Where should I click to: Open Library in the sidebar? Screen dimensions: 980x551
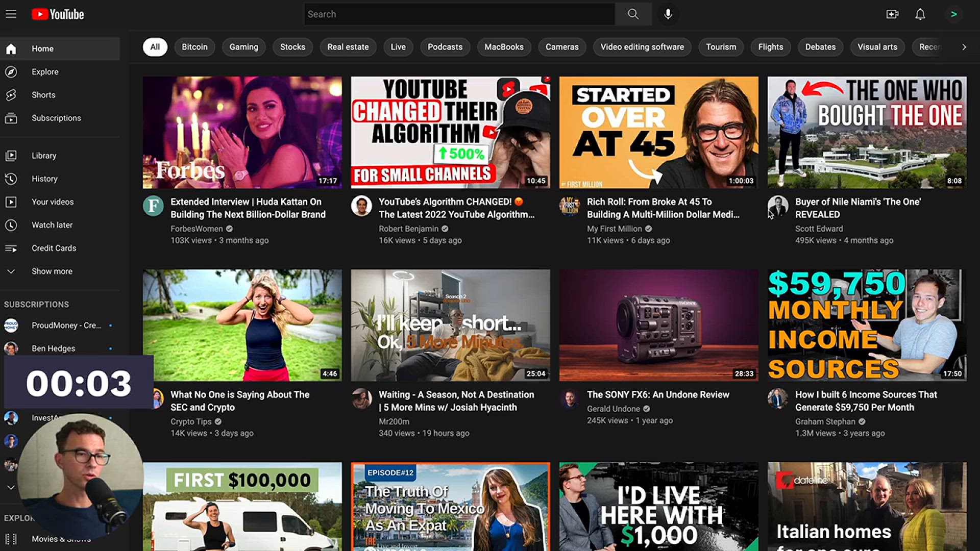click(x=60, y=156)
